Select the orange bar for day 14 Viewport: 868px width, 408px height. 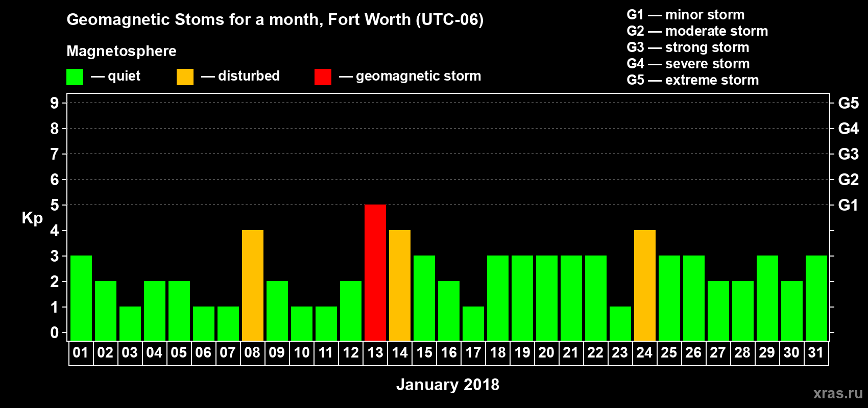coord(400,285)
